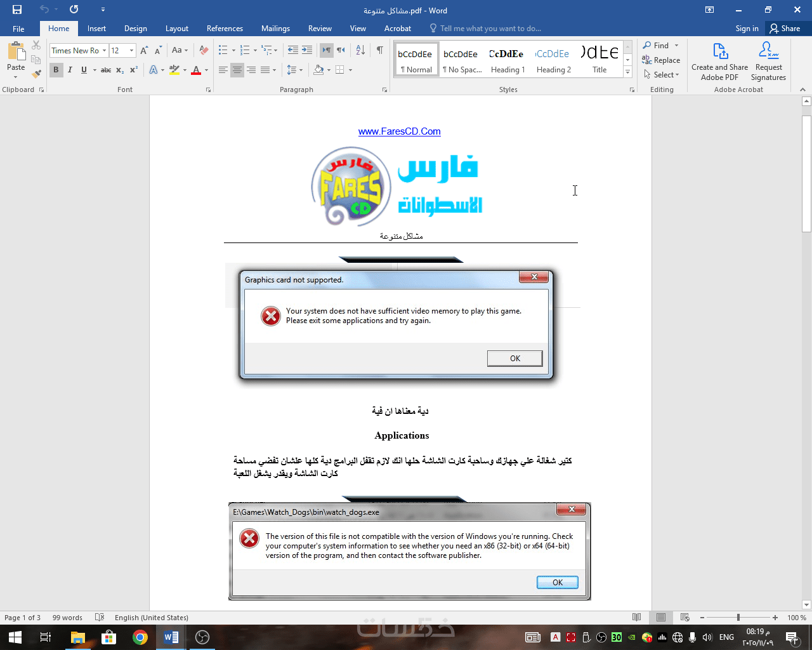Open the File menu
Image resolution: width=812 pixels, height=650 pixels.
(18, 29)
